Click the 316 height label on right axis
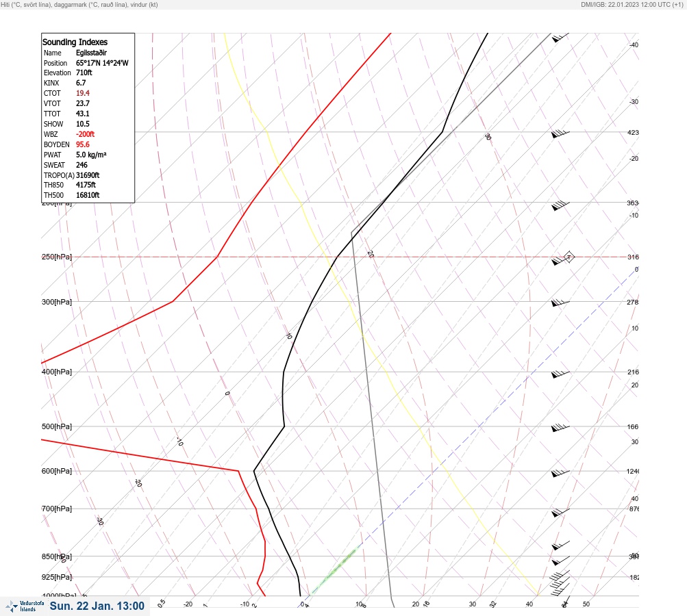This screenshot has width=687, height=616. [633, 257]
